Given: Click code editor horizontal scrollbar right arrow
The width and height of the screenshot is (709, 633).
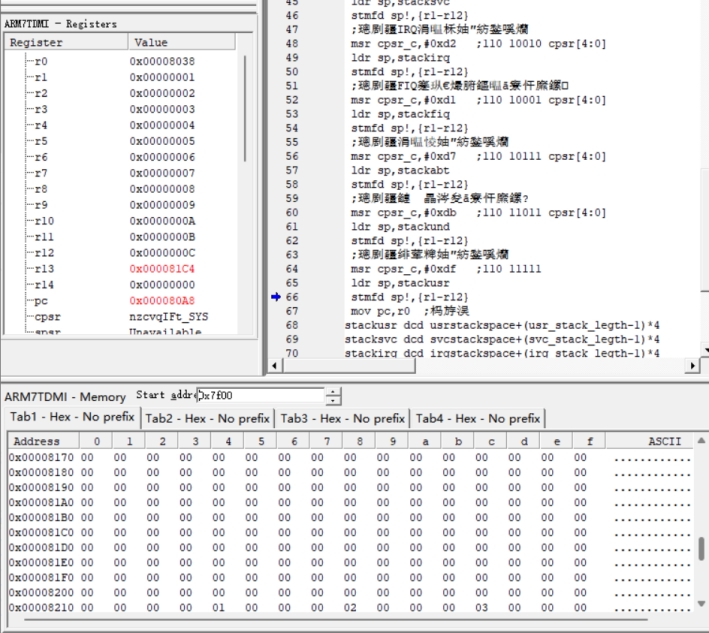Looking at the screenshot, I should click(x=692, y=365).
